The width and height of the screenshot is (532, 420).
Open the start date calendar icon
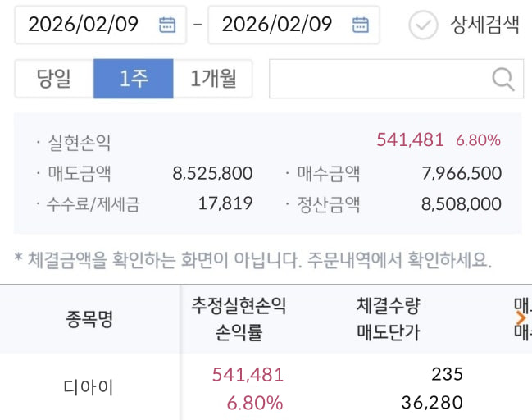167,25
